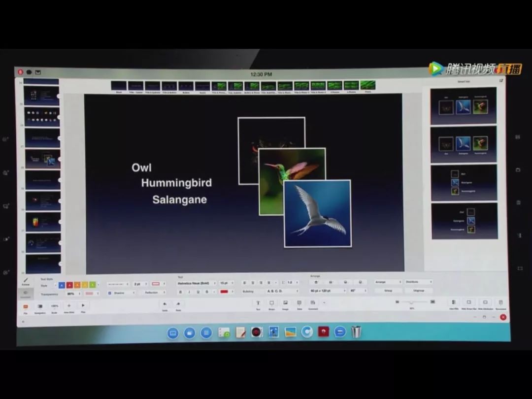Toggle Underline text formatting
The height and width of the screenshot is (399, 532).
click(x=198, y=292)
